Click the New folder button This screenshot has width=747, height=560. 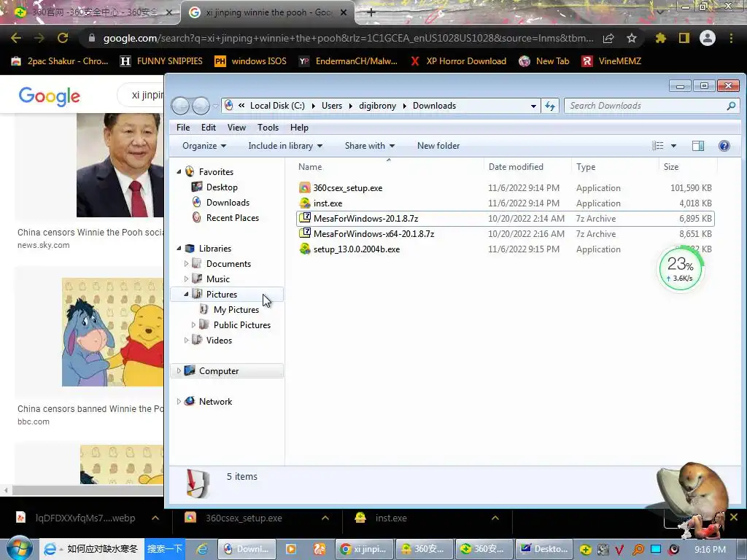(438, 146)
